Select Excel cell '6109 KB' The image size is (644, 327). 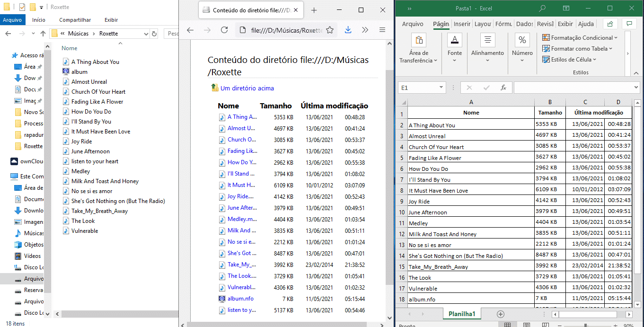[x=550, y=190]
